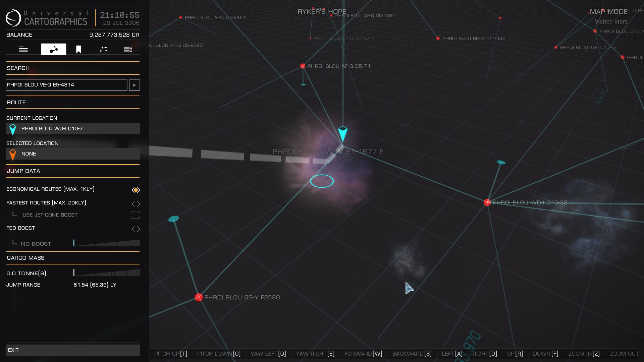This screenshot has width=644, height=362.
Task: Click the cyan current position arrow on map
Action: 342,134
